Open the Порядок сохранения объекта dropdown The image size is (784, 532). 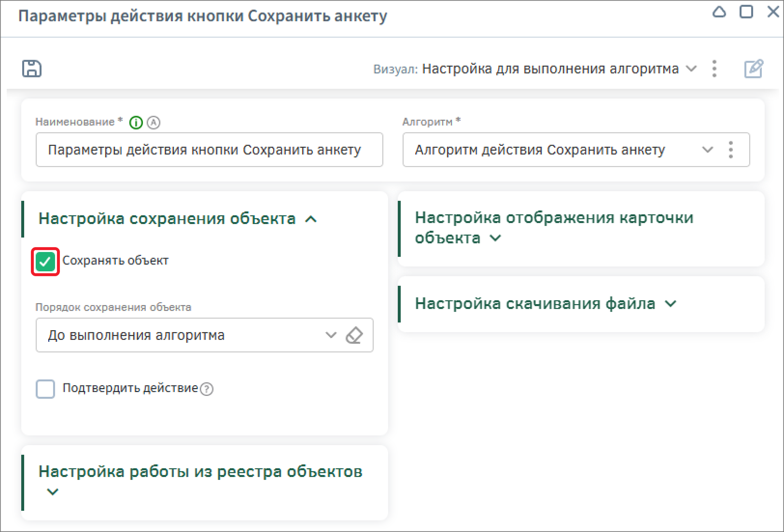coord(331,335)
